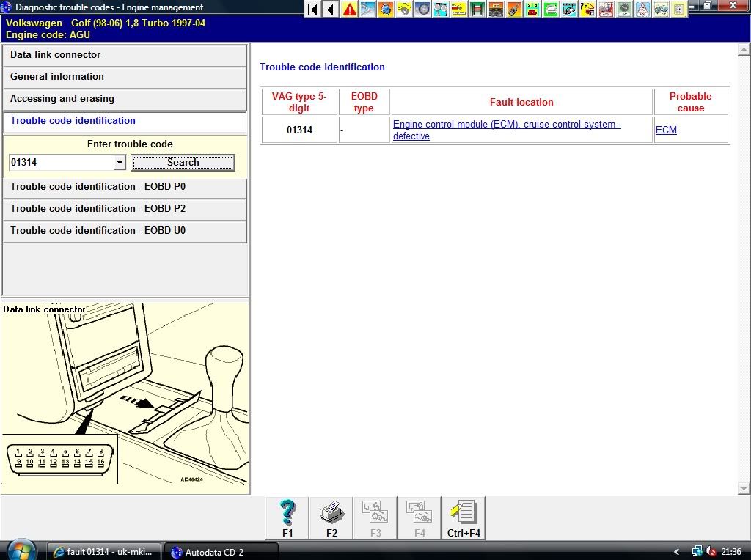This screenshot has height=560, width=751.
Task: Click the back arrow toolbar icon
Action: click(331, 10)
